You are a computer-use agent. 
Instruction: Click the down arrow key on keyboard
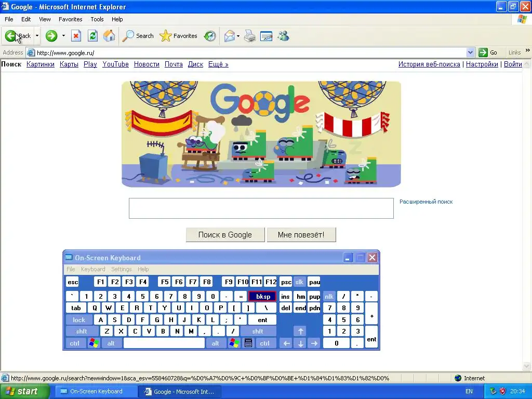[x=300, y=343]
